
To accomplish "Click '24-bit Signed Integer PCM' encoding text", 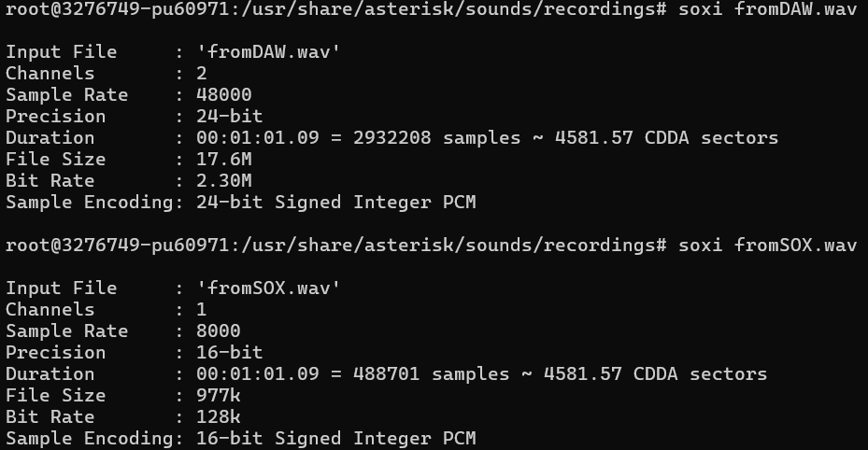I will coord(335,203).
